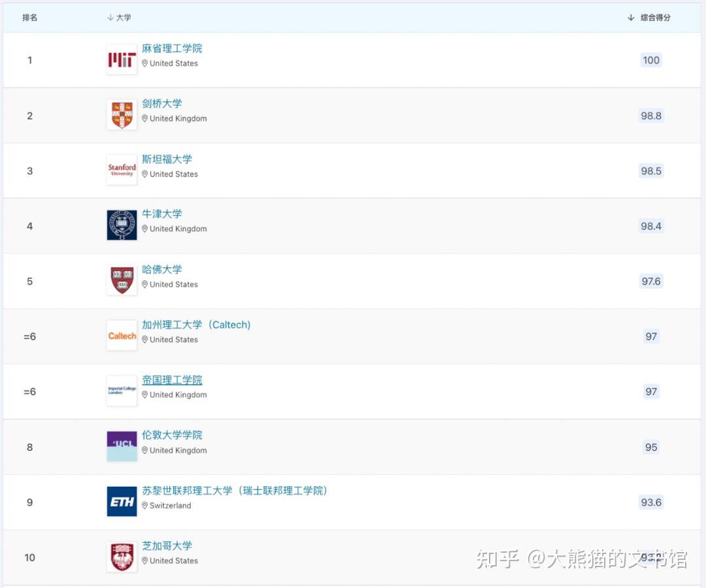Click the location pin beside Switzerland
The height and width of the screenshot is (588, 706).
click(x=144, y=505)
